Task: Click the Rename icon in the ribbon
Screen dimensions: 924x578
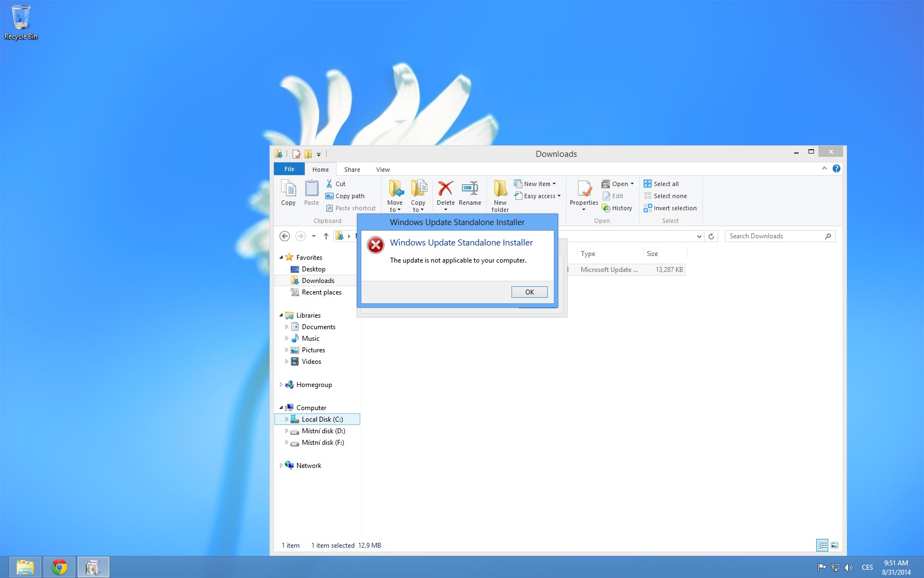Action: pos(470,193)
